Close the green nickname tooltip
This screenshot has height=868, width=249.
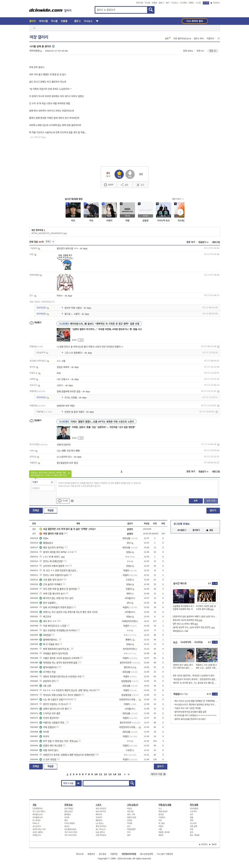69,473
